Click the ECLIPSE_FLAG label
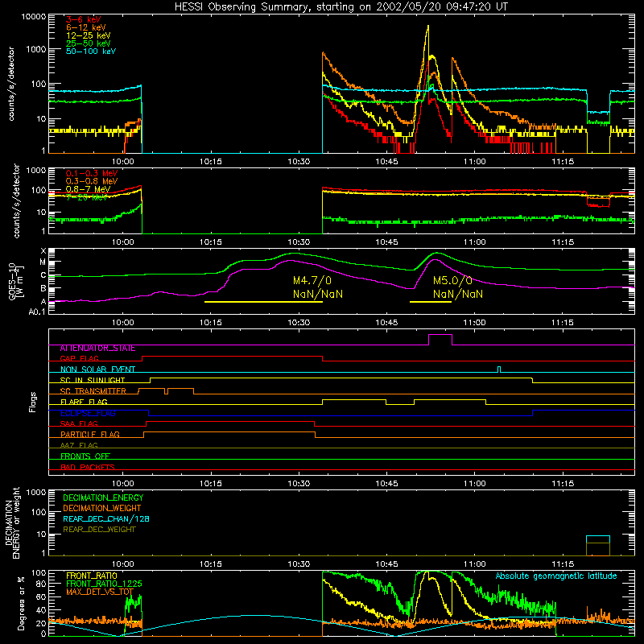The image size is (644, 644). pyautogui.click(x=88, y=413)
